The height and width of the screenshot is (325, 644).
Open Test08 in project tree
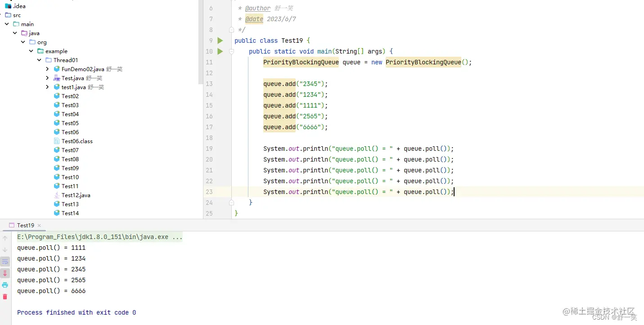(x=70, y=159)
